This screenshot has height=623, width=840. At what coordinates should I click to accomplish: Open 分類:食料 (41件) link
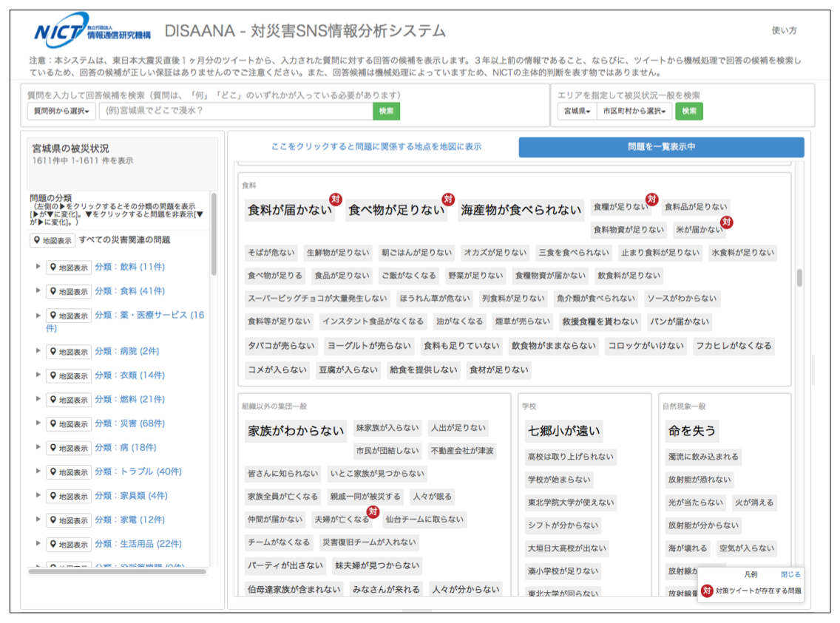click(x=129, y=291)
